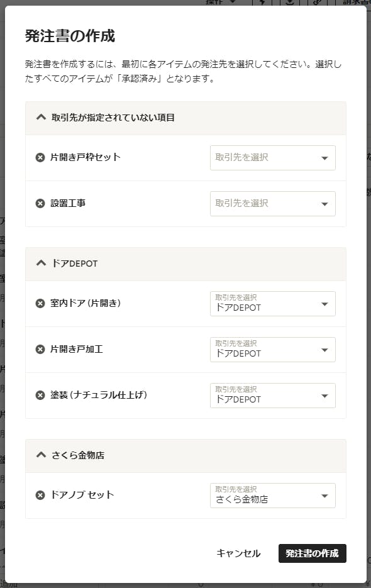Viewport: 371px width, 588px height.
Task: Collapse the ドアDEPOT section
Action: (41, 263)
